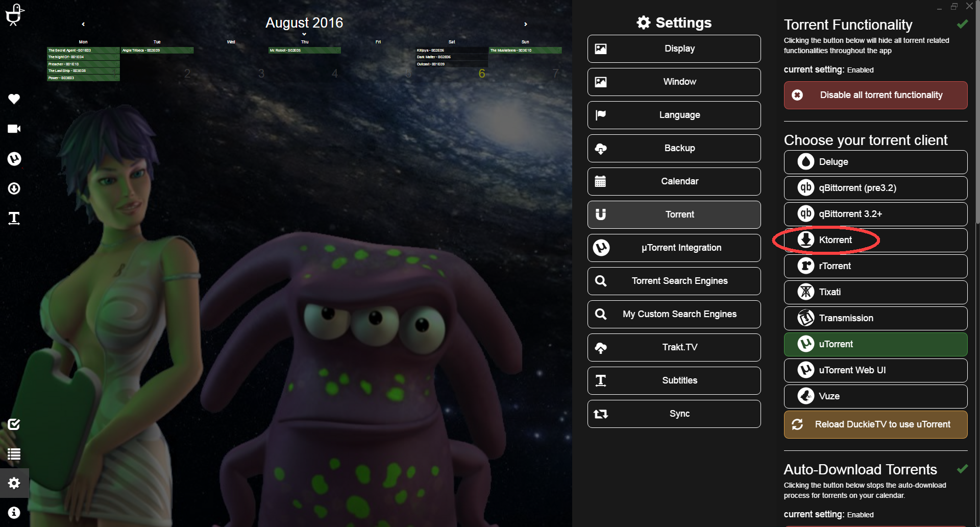The image size is (980, 527).
Task: Open favorites via the heart icon
Action: click(14, 99)
